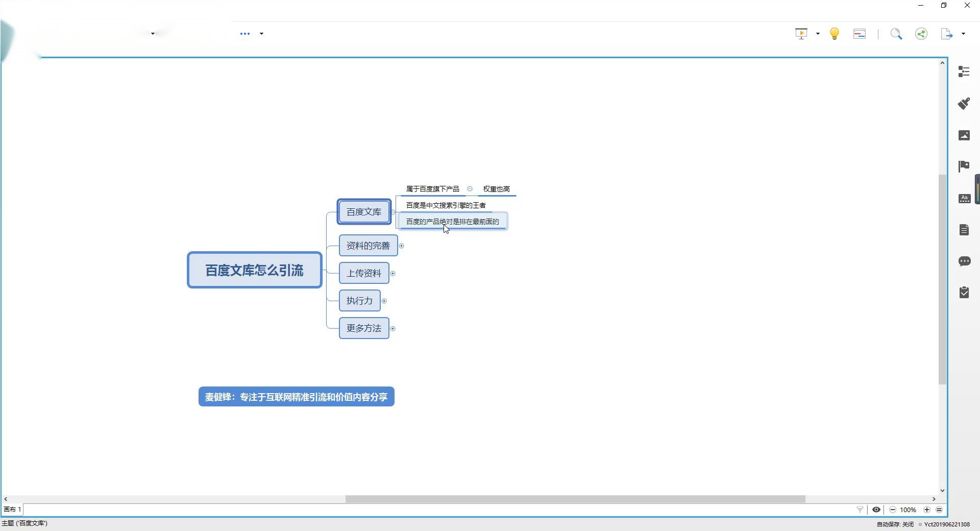Zoom in with the plus button
The image size is (980, 531).
point(927,510)
